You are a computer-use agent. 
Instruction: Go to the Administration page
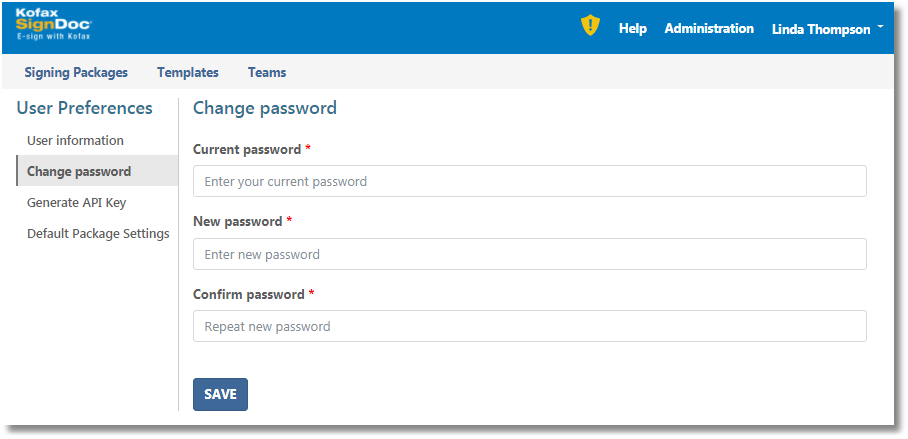(x=709, y=29)
